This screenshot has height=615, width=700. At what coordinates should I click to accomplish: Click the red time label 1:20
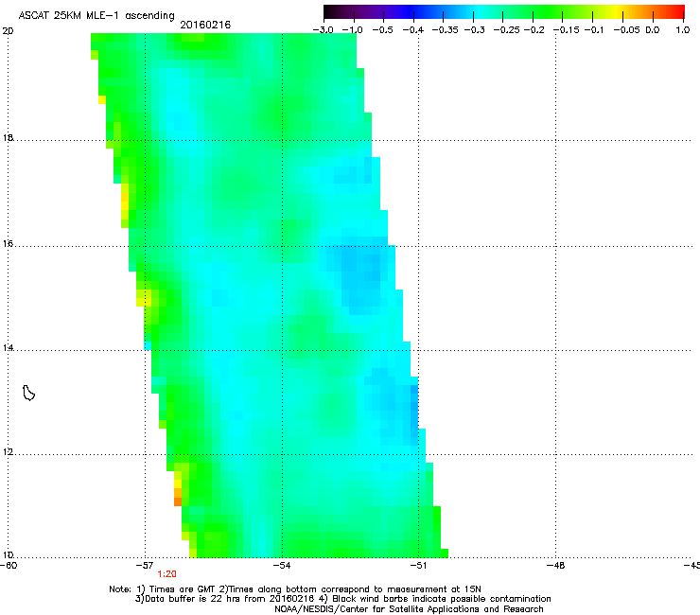click(166, 574)
